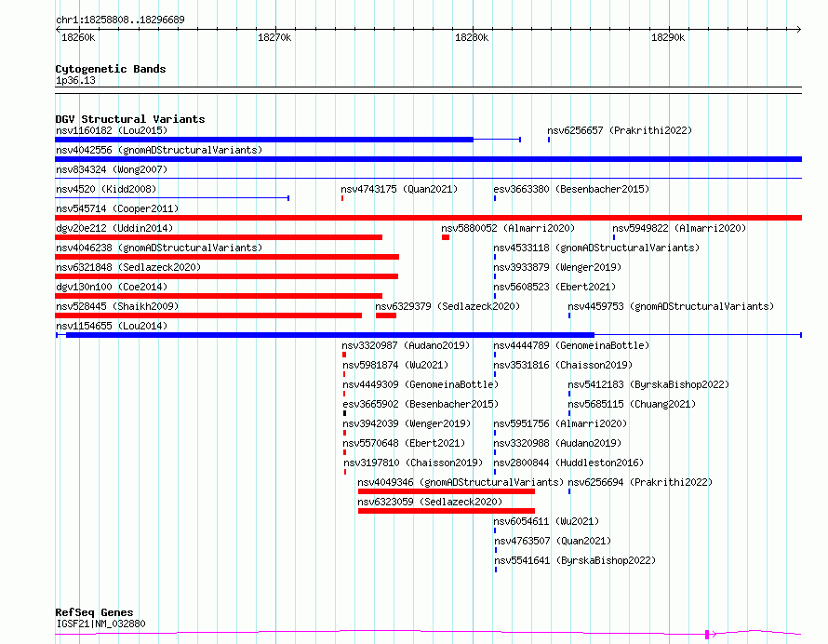Click the nsv4520 (Kidd2008) label
Screen dimensions: 828x644
106,189
